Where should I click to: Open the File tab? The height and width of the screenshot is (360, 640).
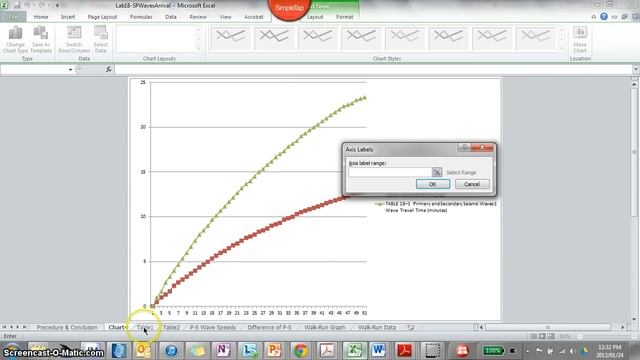coord(13,17)
